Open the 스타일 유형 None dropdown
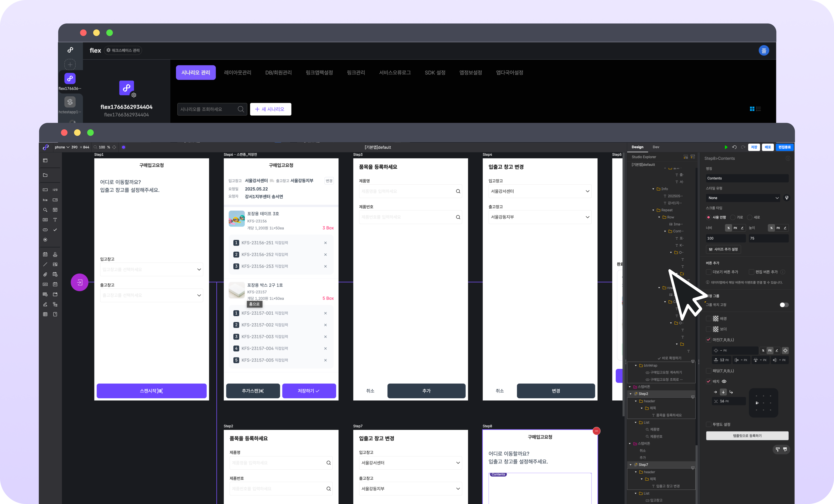 743,198
